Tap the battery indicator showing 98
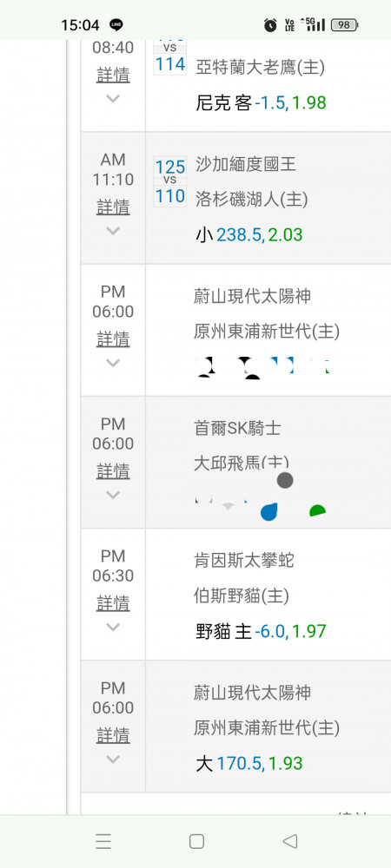This screenshot has height=868, width=391. [344, 25]
